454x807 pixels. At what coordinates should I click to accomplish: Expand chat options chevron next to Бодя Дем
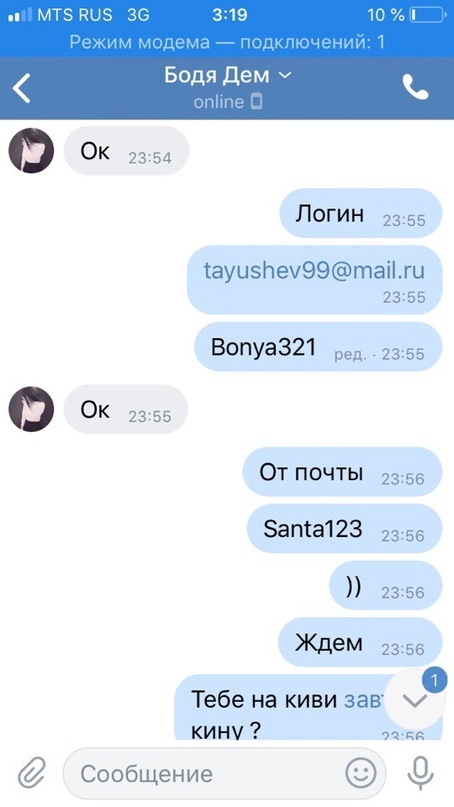click(285, 76)
